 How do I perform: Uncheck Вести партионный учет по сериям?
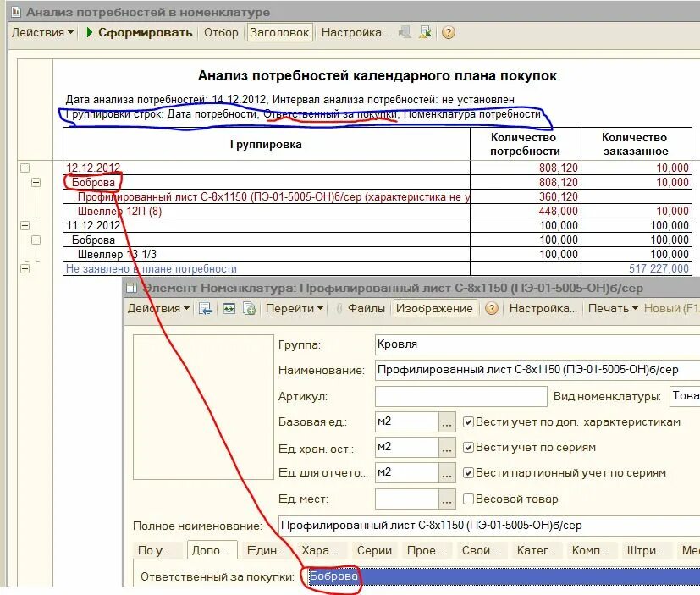click(x=468, y=472)
